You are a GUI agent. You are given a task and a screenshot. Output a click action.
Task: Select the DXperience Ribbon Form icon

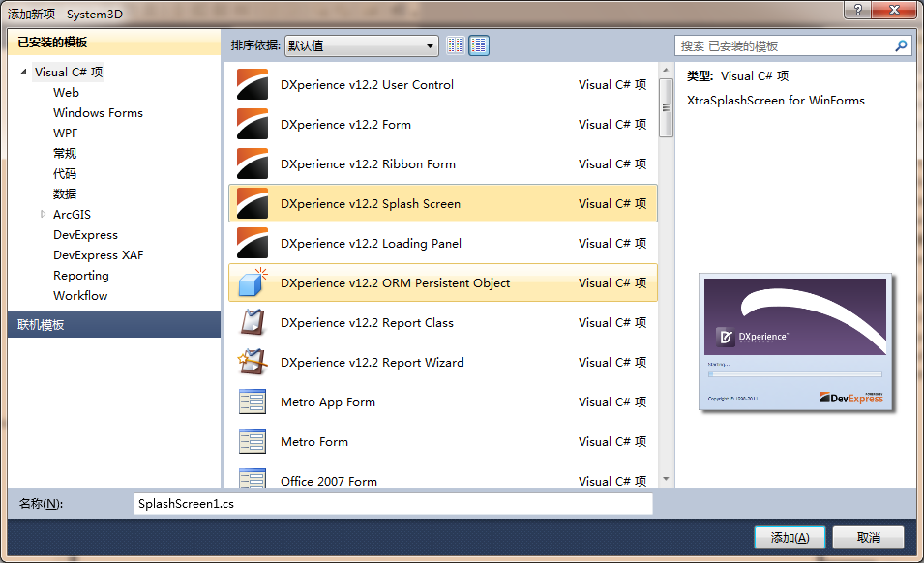(x=253, y=164)
